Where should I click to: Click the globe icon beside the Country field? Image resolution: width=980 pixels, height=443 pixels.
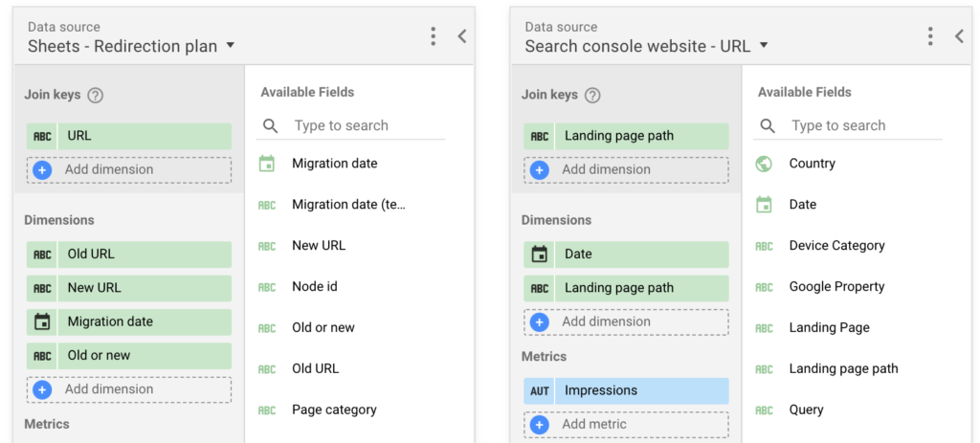(764, 165)
